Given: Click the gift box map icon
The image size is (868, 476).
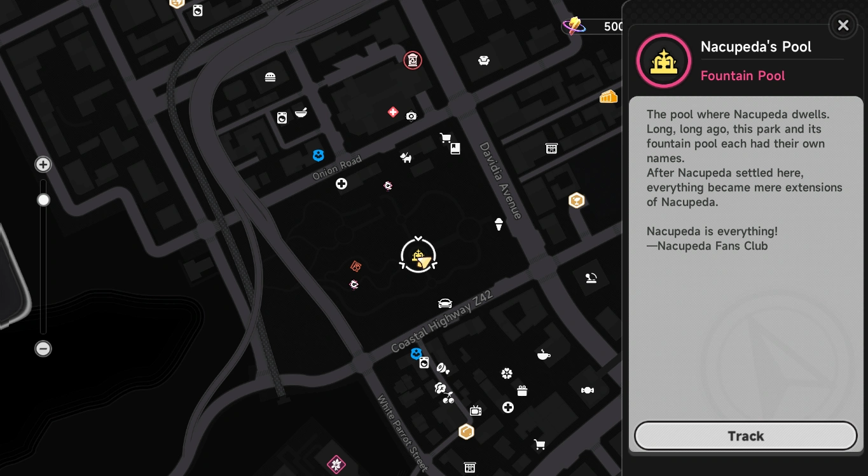Looking at the screenshot, I should pos(522,390).
